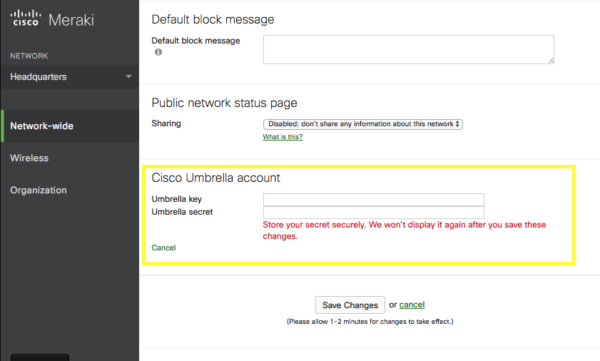Screen dimensions: 600x361
Task: Focus the Umbrella secret input field
Action: (373, 212)
